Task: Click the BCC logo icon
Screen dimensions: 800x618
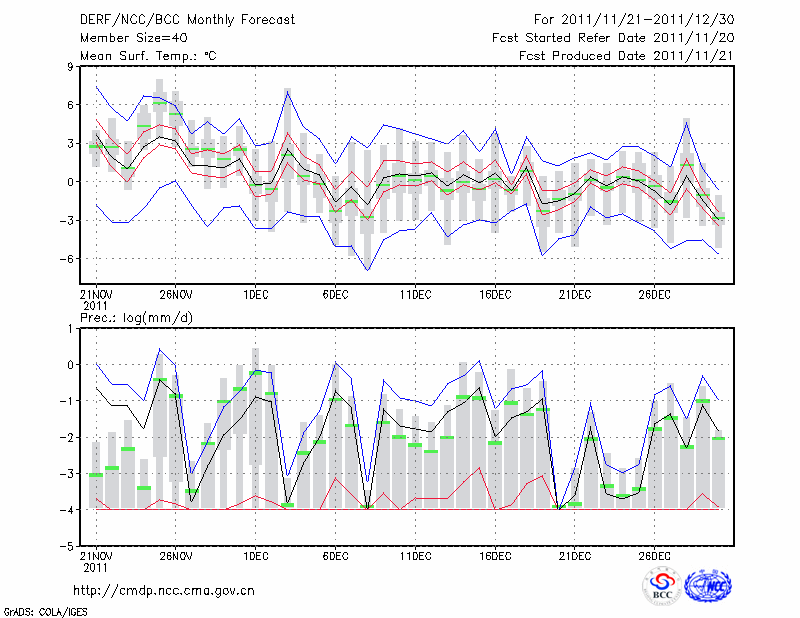Action: click(662, 586)
